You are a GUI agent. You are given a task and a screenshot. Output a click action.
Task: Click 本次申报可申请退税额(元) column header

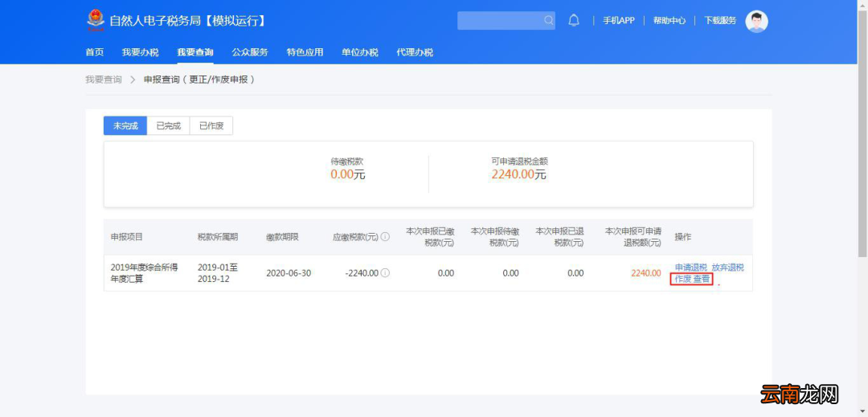coord(633,237)
